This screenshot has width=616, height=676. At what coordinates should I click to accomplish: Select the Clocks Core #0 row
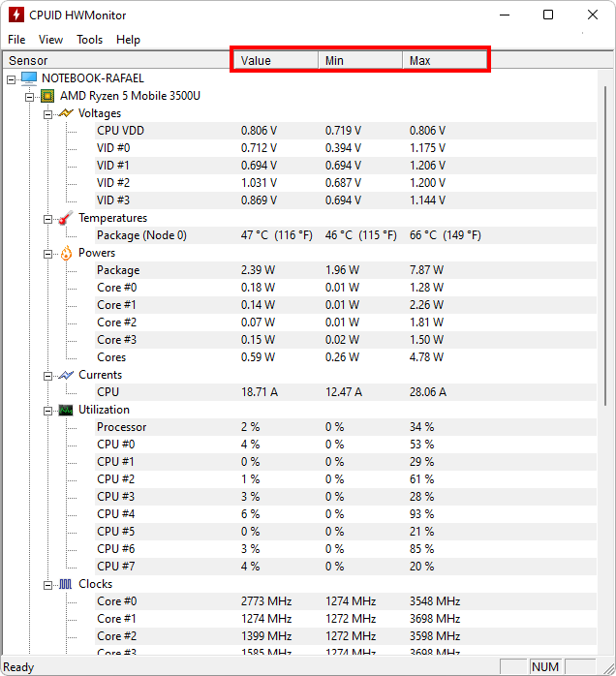(x=346, y=601)
